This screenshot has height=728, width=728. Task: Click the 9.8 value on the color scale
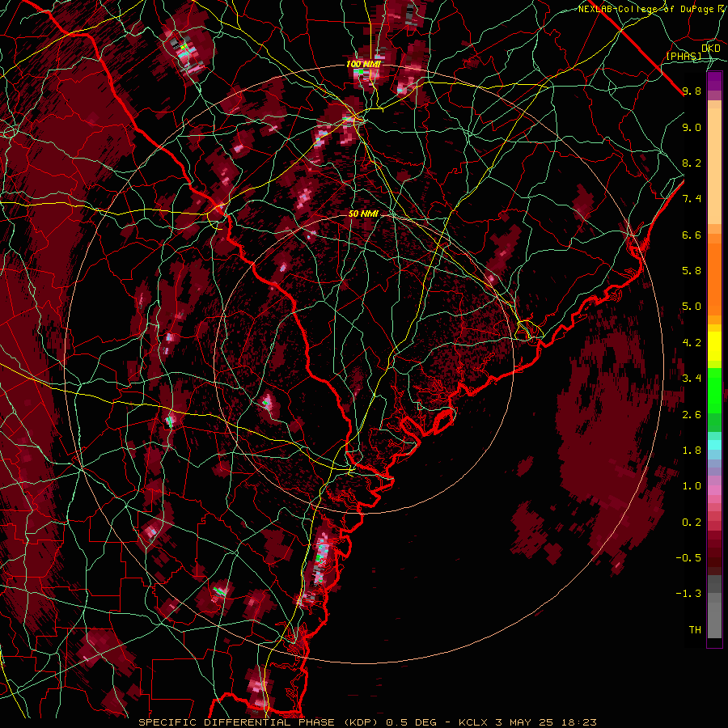point(692,91)
